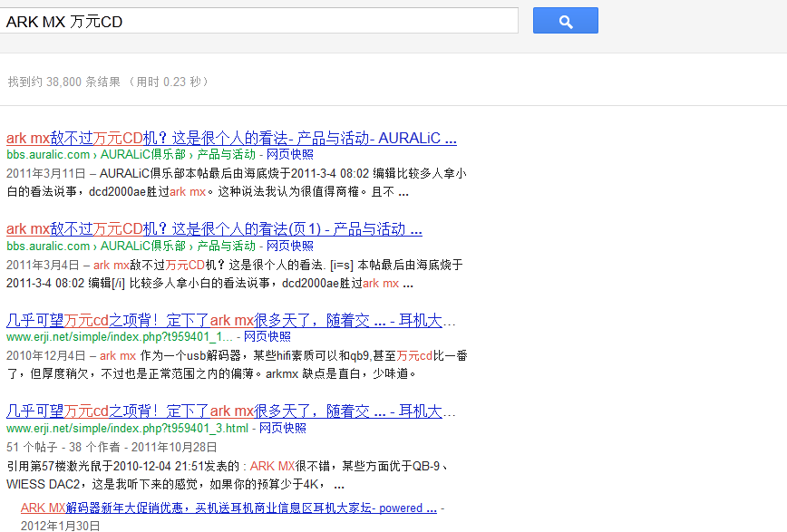
Task: Open first result ending in AURALiC ...
Action: pyautogui.click(x=231, y=138)
